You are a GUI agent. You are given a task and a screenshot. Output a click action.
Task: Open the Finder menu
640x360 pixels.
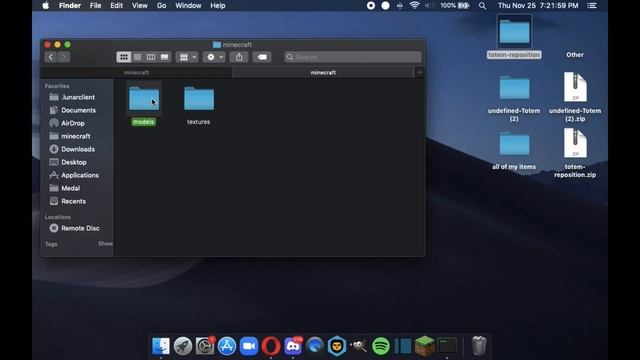tap(70, 6)
